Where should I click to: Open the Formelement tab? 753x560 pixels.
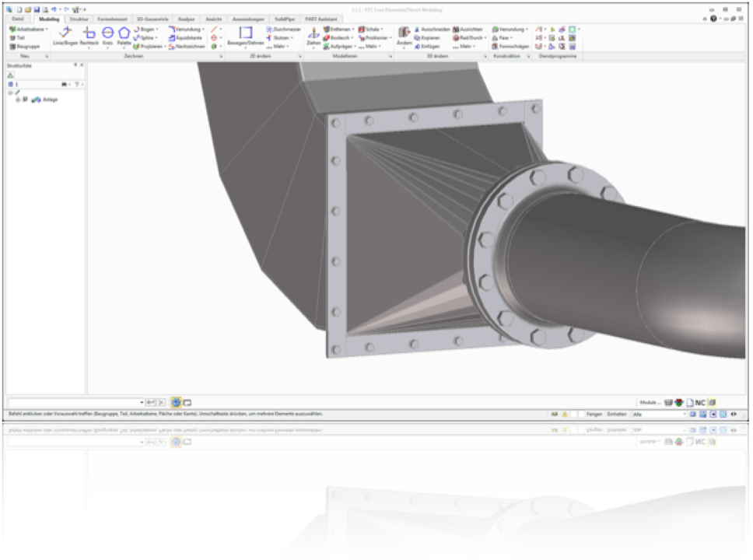(112, 19)
